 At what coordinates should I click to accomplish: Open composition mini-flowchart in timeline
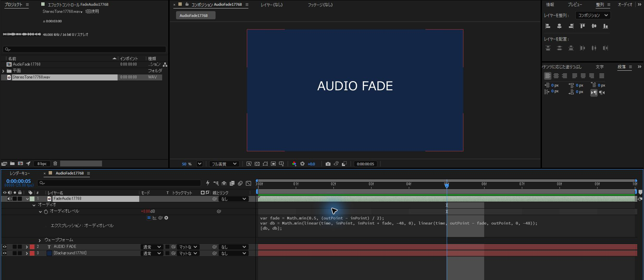pos(216,183)
